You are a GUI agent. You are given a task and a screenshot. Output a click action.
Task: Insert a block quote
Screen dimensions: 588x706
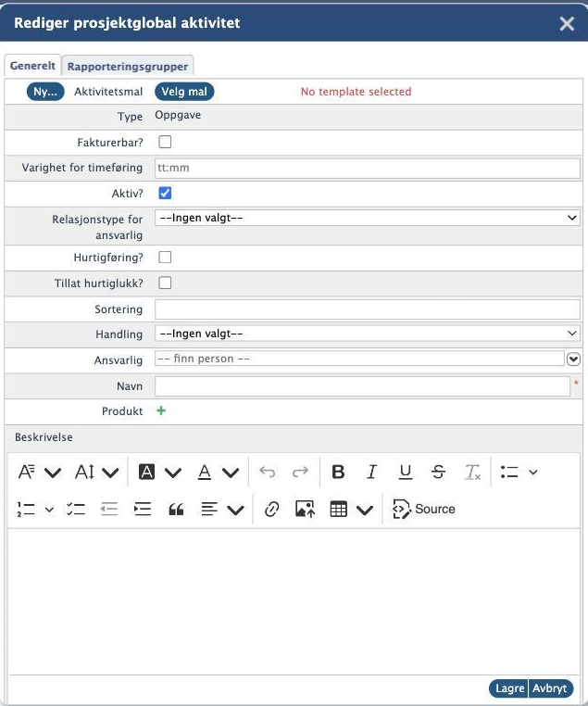(x=176, y=510)
